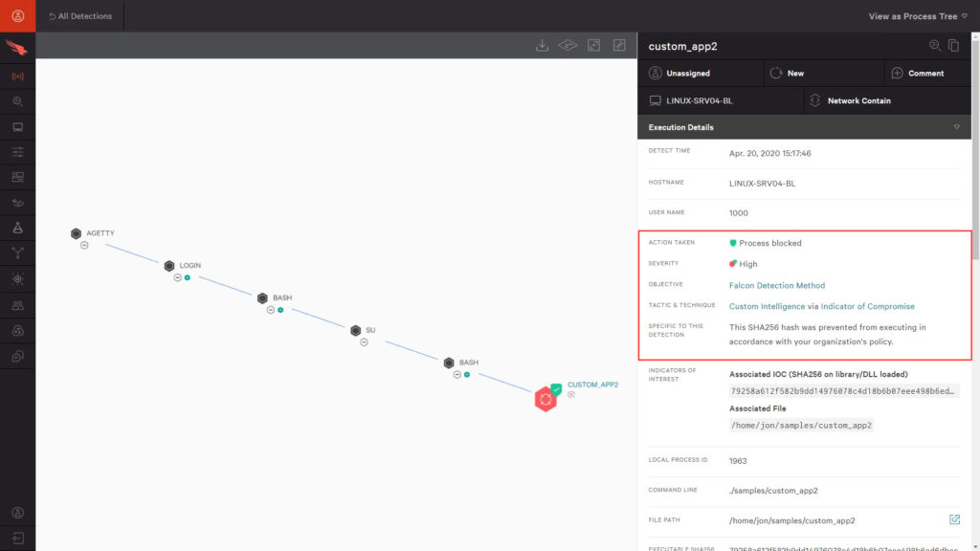
Task: Collapse the SU node using its minus toggle
Action: [363, 342]
